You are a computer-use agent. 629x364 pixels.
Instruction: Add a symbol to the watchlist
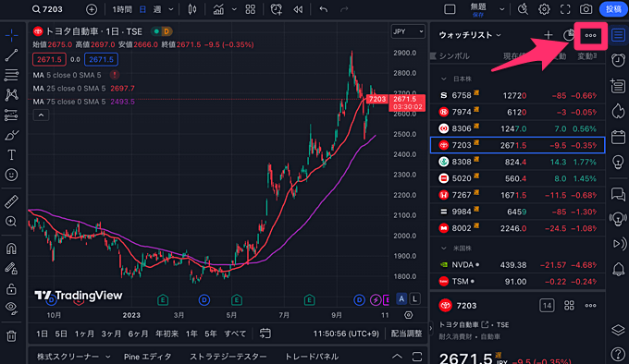(548, 35)
